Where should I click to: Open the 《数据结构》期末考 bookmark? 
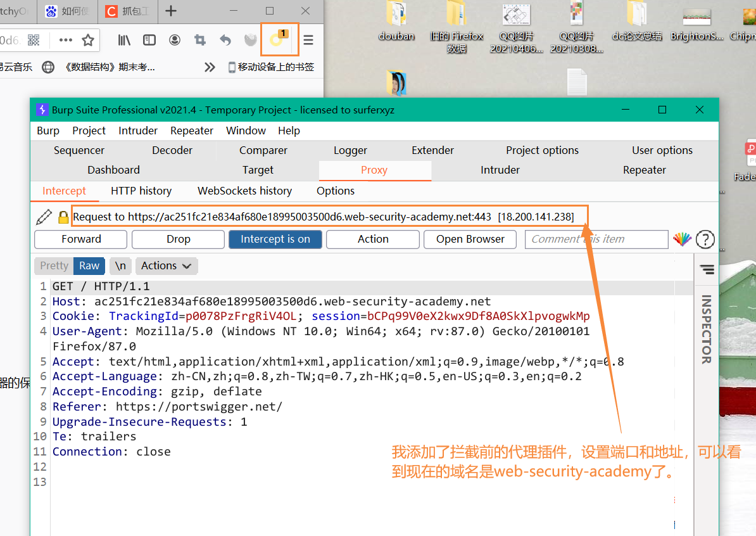pyautogui.click(x=110, y=67)
